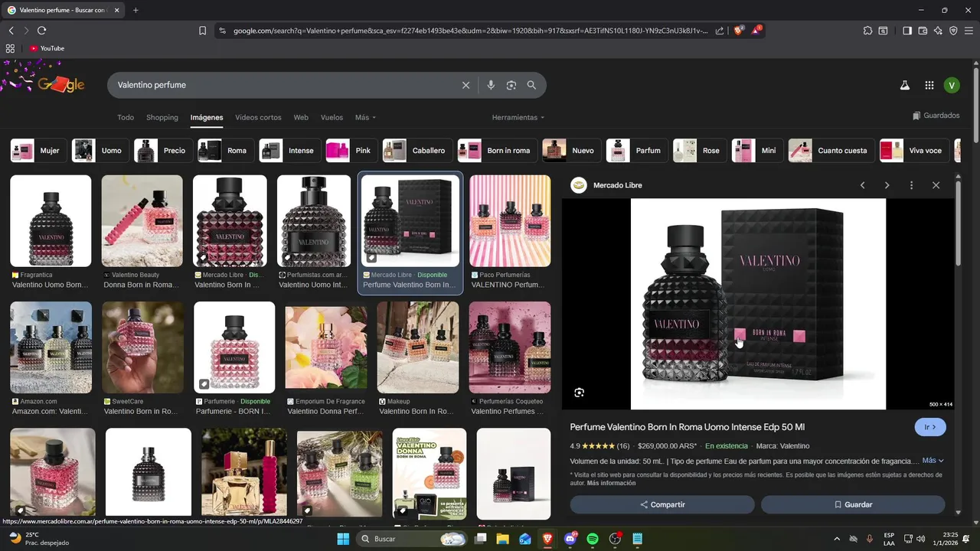Switch to the Web tab
The image size is (980, 551).
pos(301,118)
